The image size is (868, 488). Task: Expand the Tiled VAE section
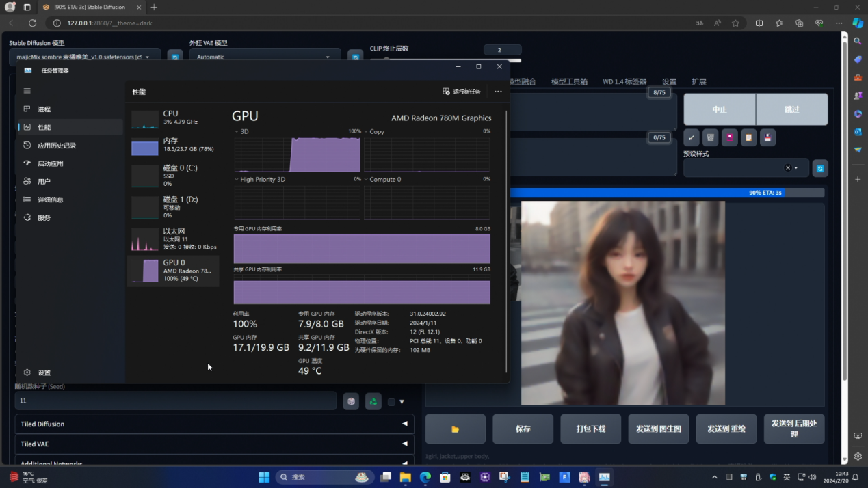point(214,444)
